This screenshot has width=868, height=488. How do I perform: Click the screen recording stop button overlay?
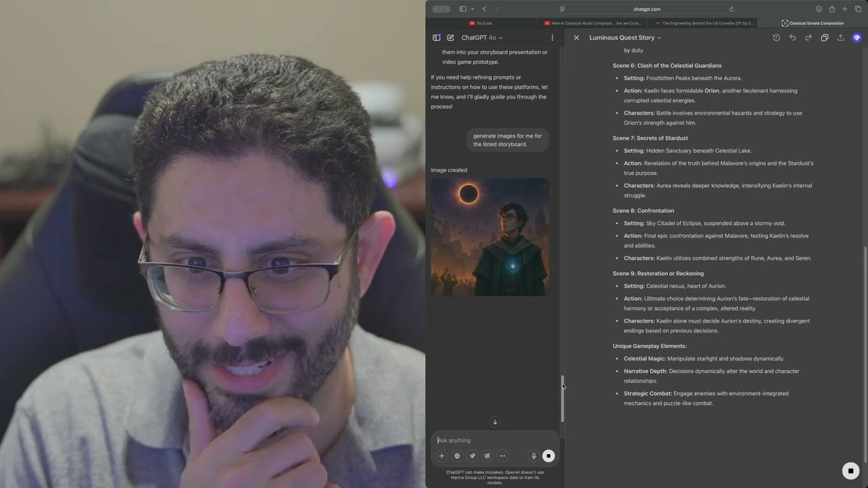[850, 470]
